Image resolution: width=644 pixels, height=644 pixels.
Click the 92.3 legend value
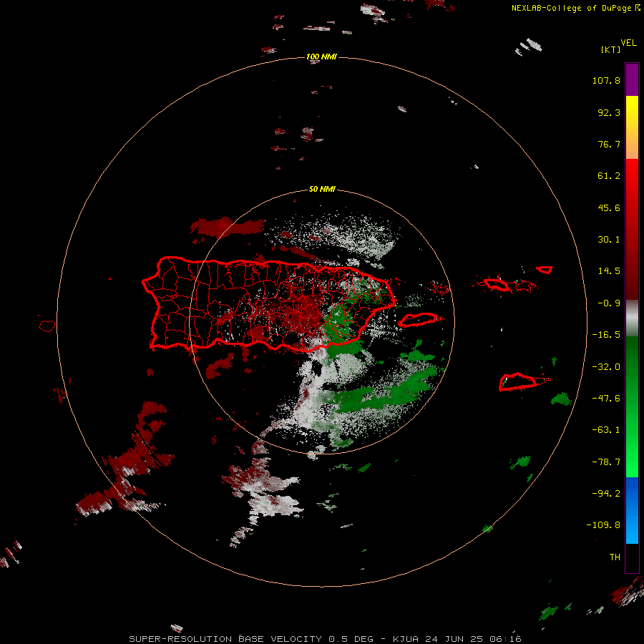(x=609, y=112)
